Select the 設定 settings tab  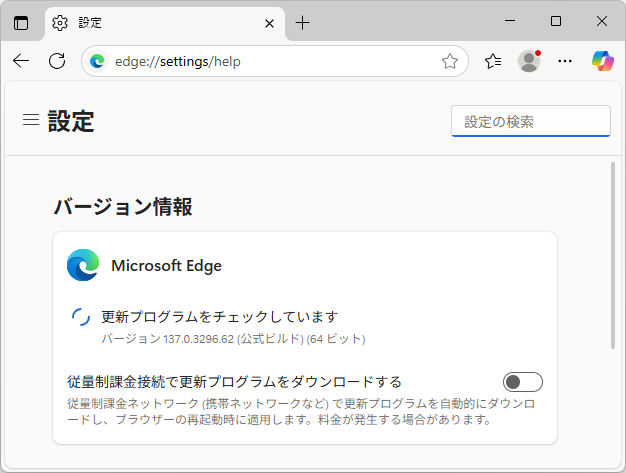click(x=165, y=23)
